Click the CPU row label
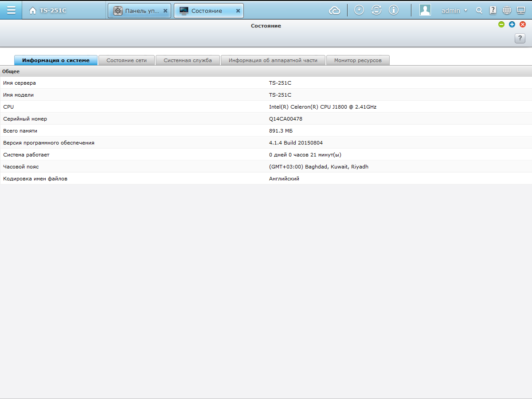 (x=8, y=107)
